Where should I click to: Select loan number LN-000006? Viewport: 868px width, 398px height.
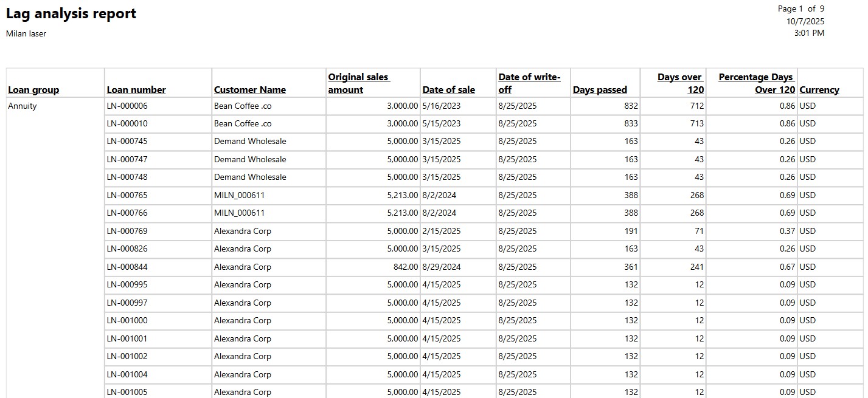(127, 106)
